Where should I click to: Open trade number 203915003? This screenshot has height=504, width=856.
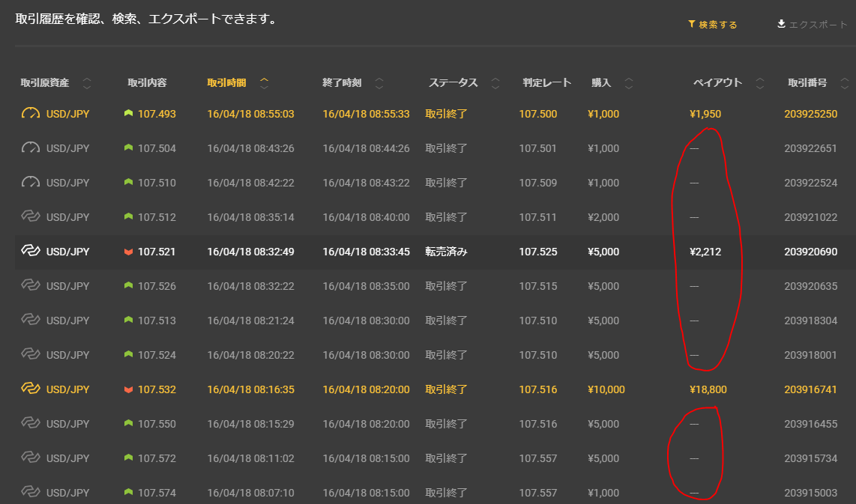(x=810, y=493)
